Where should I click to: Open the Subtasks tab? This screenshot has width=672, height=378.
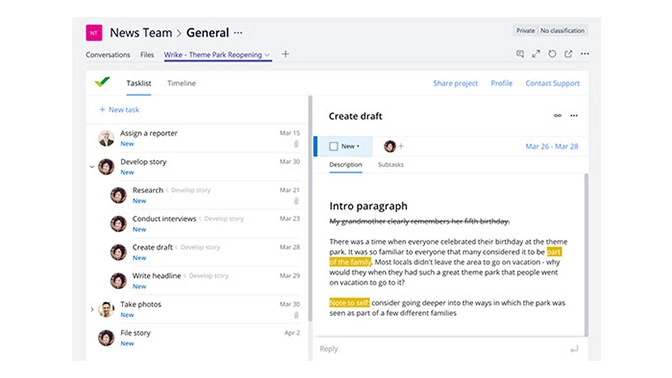pyautogui.click(x=391, y=165)
